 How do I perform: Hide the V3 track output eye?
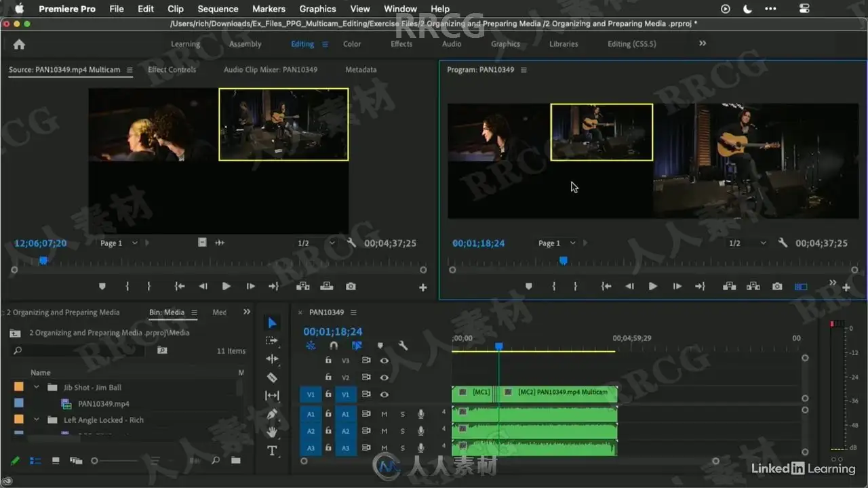tap(384, 361)
